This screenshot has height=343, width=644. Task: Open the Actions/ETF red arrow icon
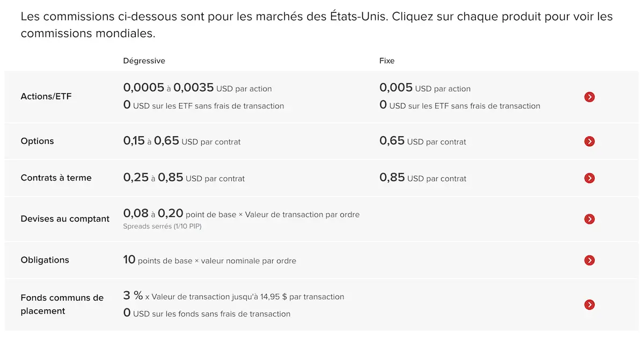tap(589, 97)
